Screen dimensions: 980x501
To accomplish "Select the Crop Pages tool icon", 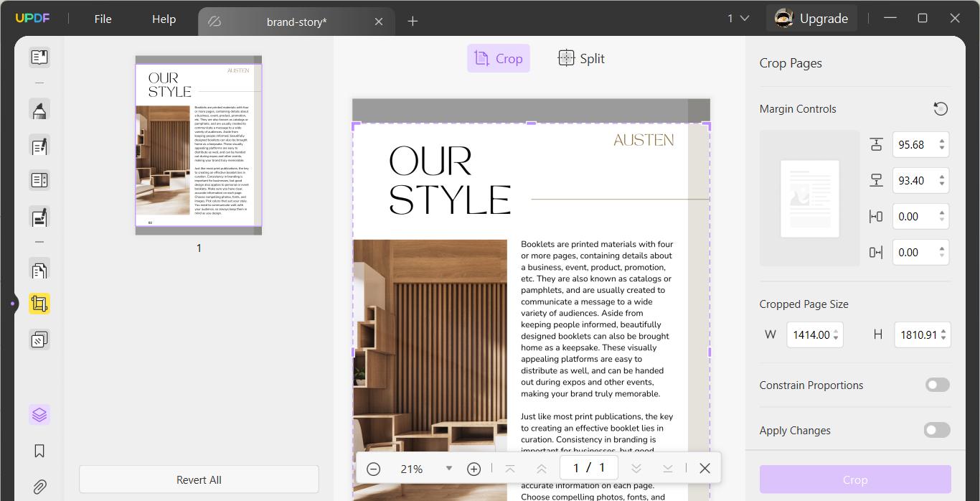I will 39,303.
